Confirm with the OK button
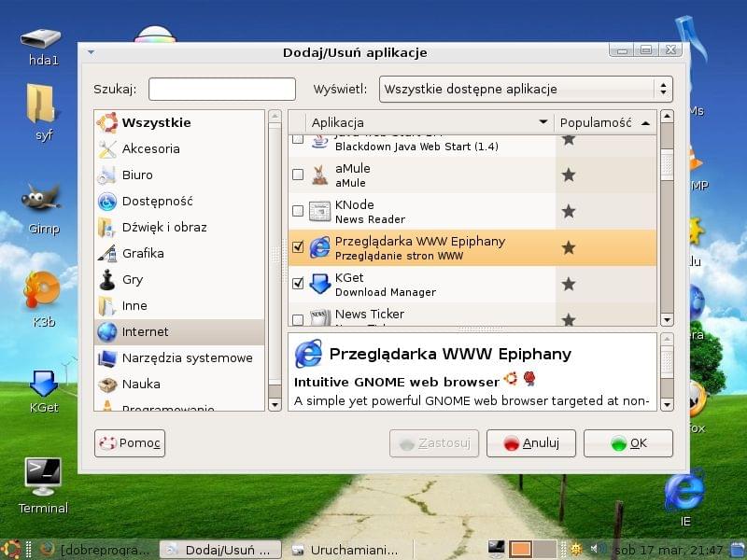Image resolution: width=747 pixels, height=560 pixels. pos(628,443)
